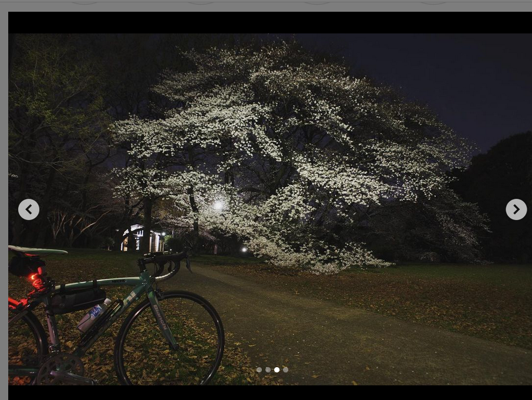Viewport: 532px width, 400px height.
Task: Select the second carousel dot
Action: point(268,370)
